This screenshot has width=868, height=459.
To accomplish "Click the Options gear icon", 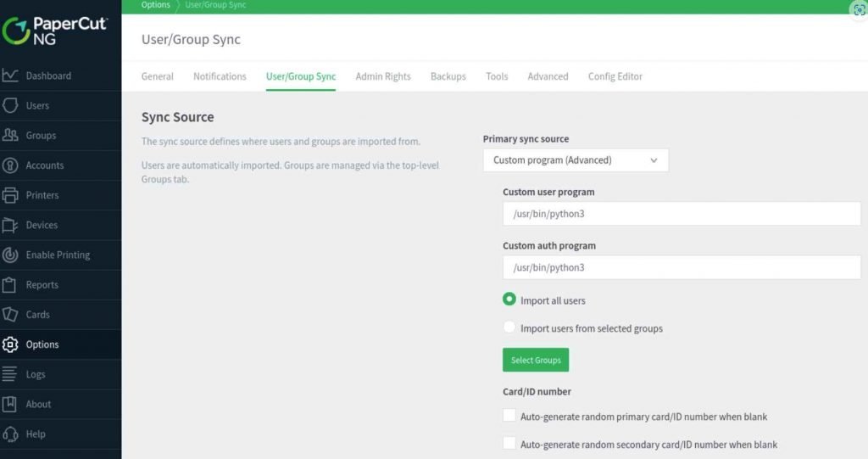I will (10, 344).
